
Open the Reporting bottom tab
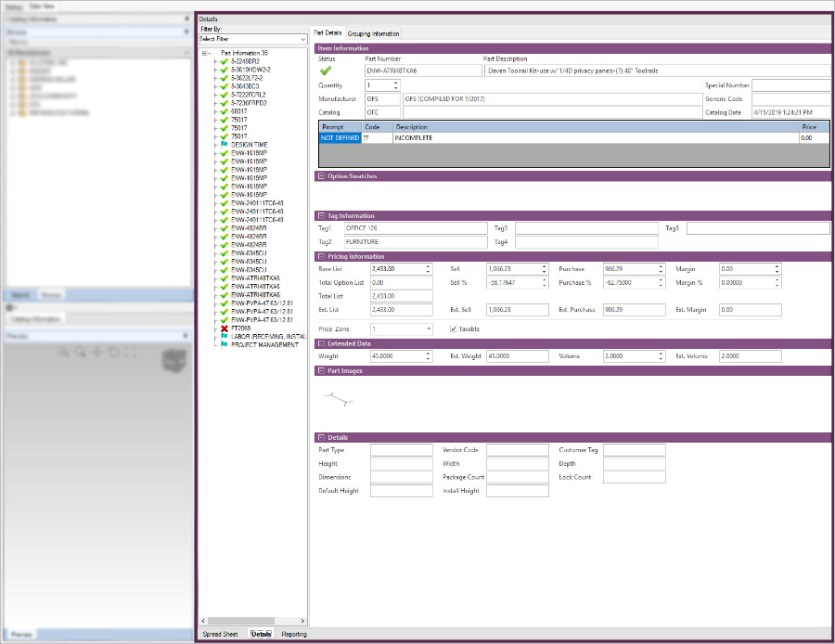click(x=294, y=634)
